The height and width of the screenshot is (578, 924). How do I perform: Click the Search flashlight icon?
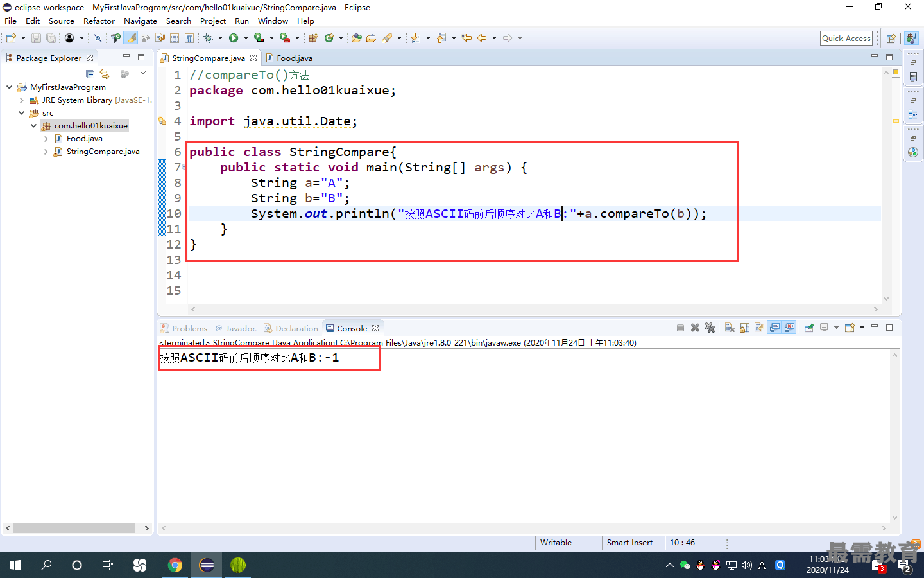(386, 38)
